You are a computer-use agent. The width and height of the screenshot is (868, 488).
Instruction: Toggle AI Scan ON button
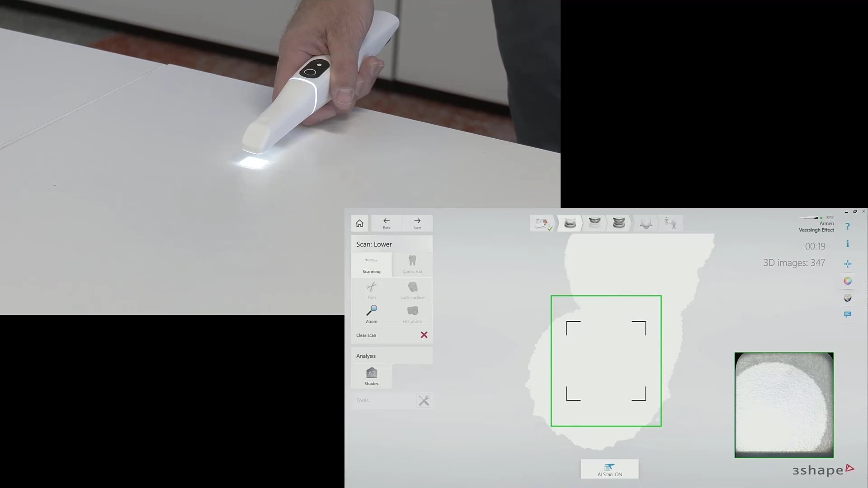[x=609, y=469]
